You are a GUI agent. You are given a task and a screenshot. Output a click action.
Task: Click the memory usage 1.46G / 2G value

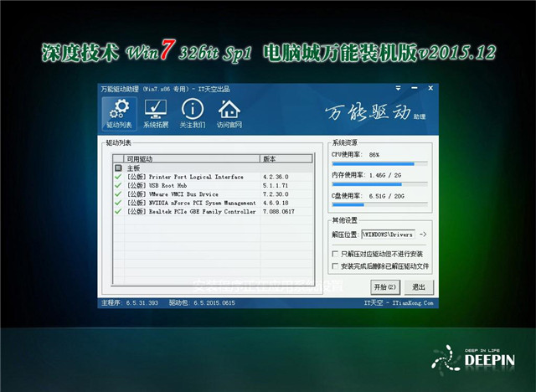385,175
